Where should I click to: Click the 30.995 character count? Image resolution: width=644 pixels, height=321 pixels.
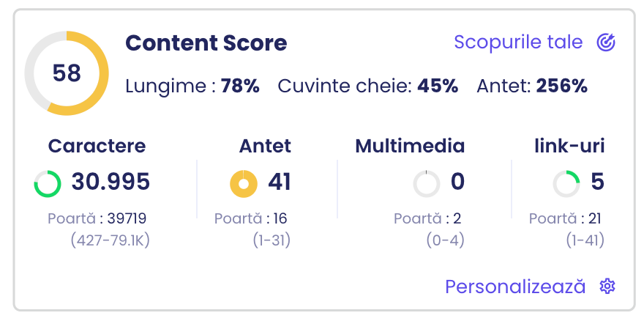pos(111,182)
